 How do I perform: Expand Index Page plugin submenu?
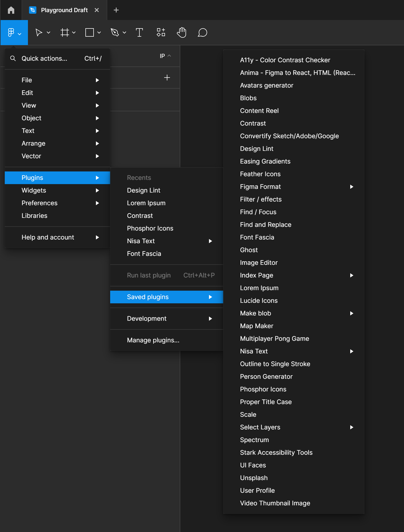294,275
